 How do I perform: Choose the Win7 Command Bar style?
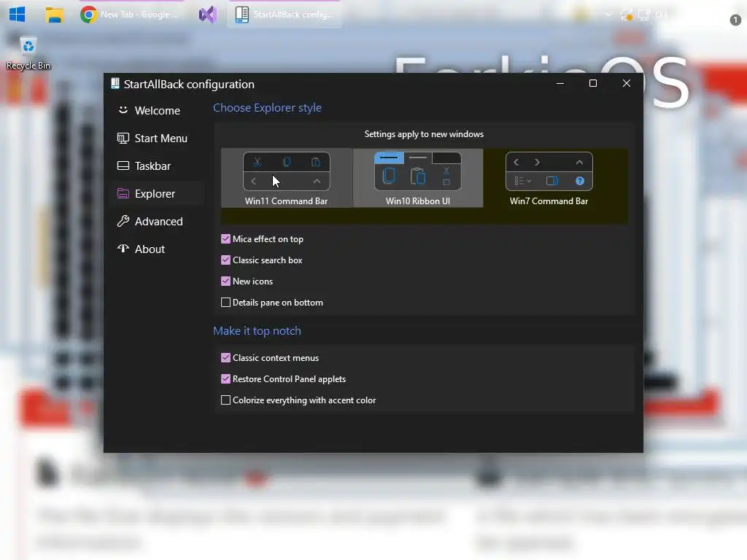coord(549,178)
